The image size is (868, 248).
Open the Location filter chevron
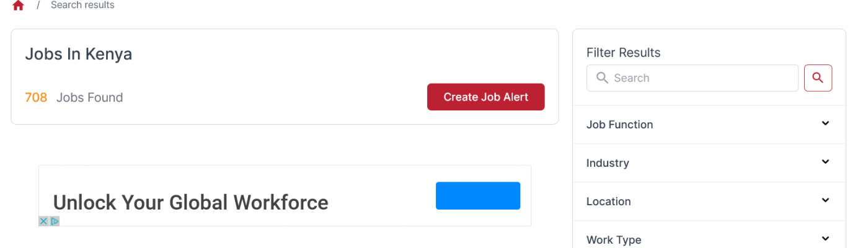click(x=825, y=200)
